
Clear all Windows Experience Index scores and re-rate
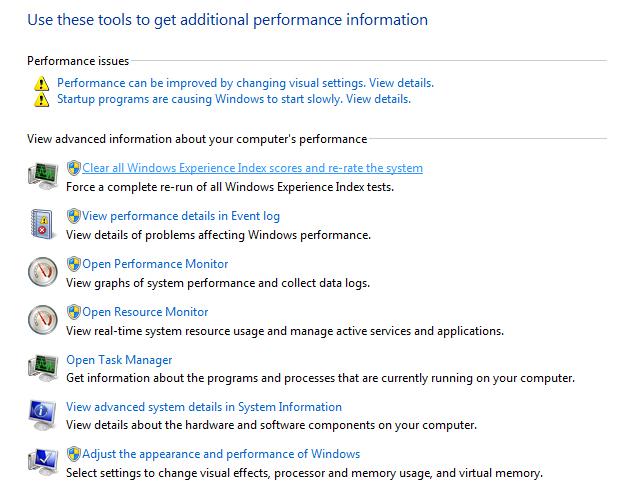[252, 168]
